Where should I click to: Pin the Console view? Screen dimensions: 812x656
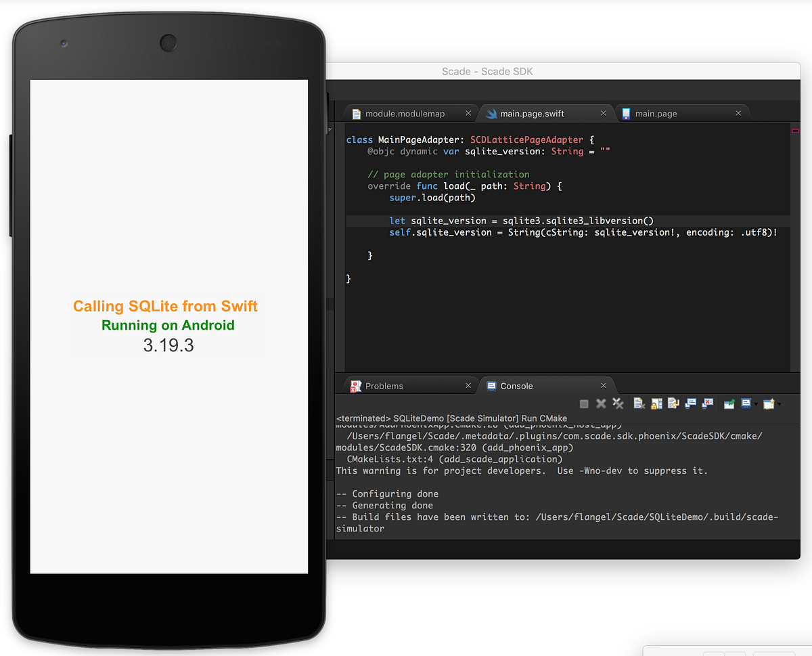728,403
